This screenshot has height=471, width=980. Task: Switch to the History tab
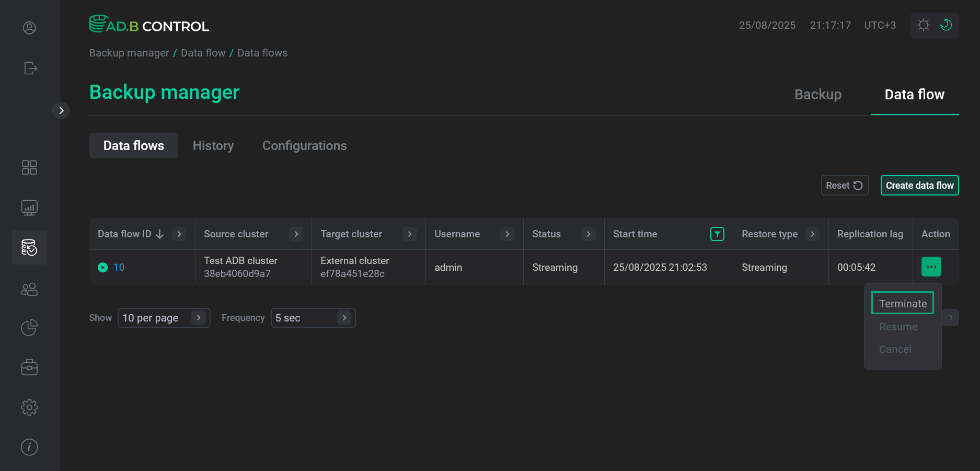click(213, 145)
